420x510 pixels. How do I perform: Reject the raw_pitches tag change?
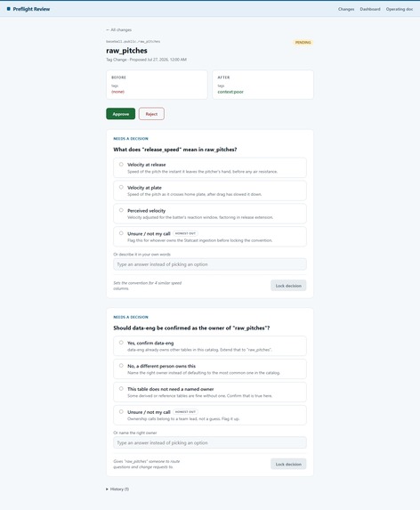[x=151, y=114]
